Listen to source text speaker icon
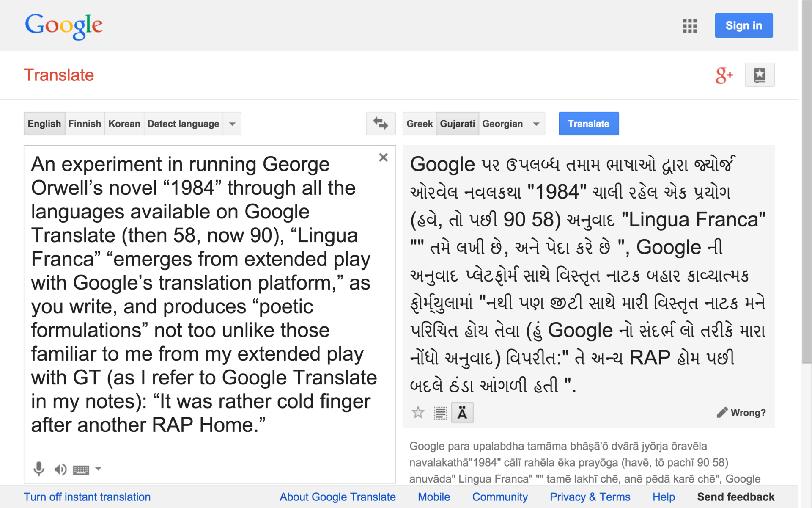Viewport: 812px width, 508px height. coord(60,469)
